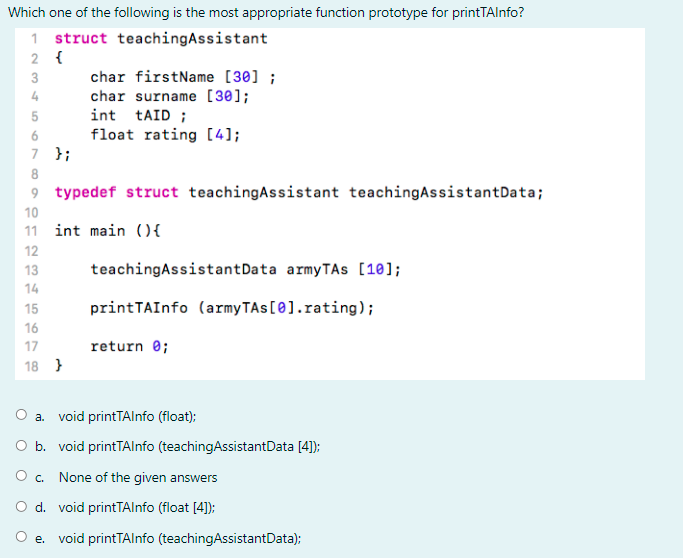Screen dimensions: 683x558
Task: Click answer text 'void printTAInfo (float);'
Action: [127, 416]
